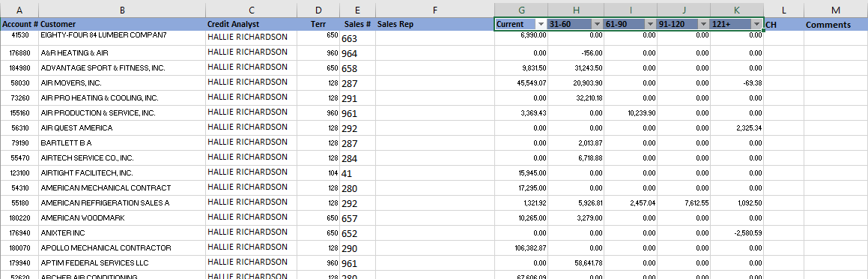The width and height of the screenshot is (868, 279).
Task: Click the Current value 17,295.00
Action: [521, 188]
